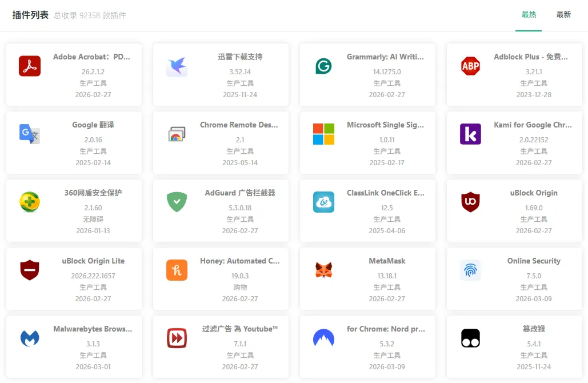The image size is (588, 383).
Task: Click the date 2025-05-14
Action: click(x=240, y=163)
